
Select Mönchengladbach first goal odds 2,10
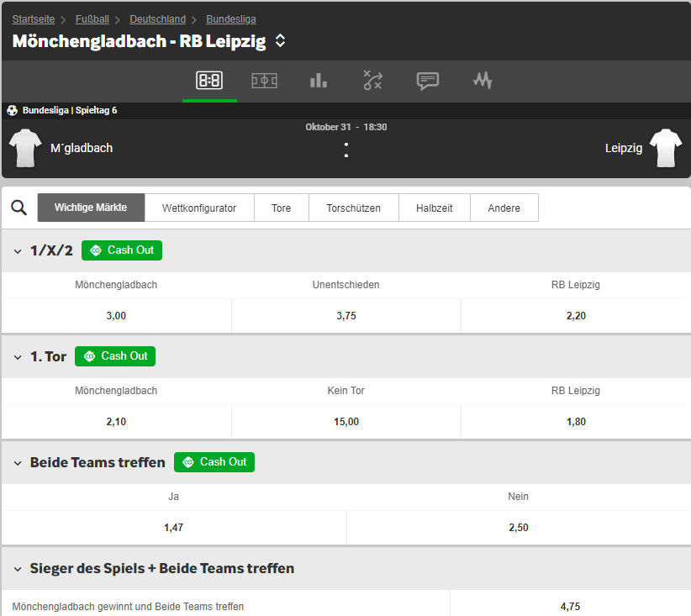[x=116, y=422]
